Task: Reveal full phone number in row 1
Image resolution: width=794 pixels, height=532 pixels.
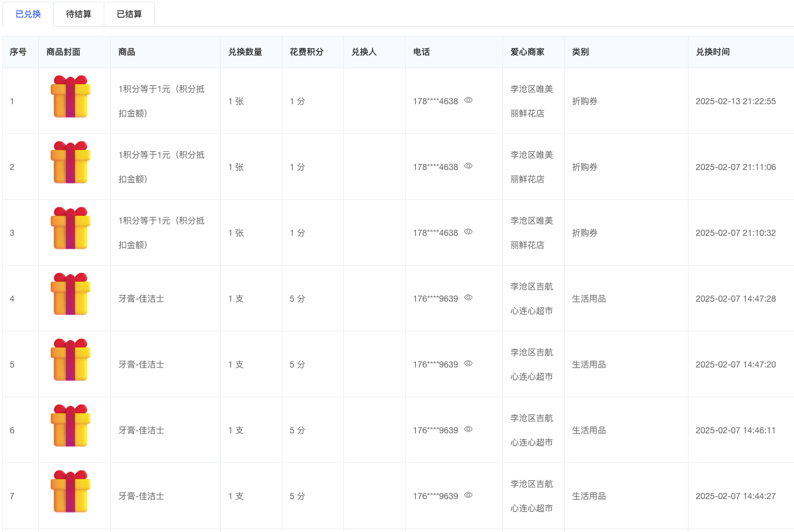Action: [468, 101]
